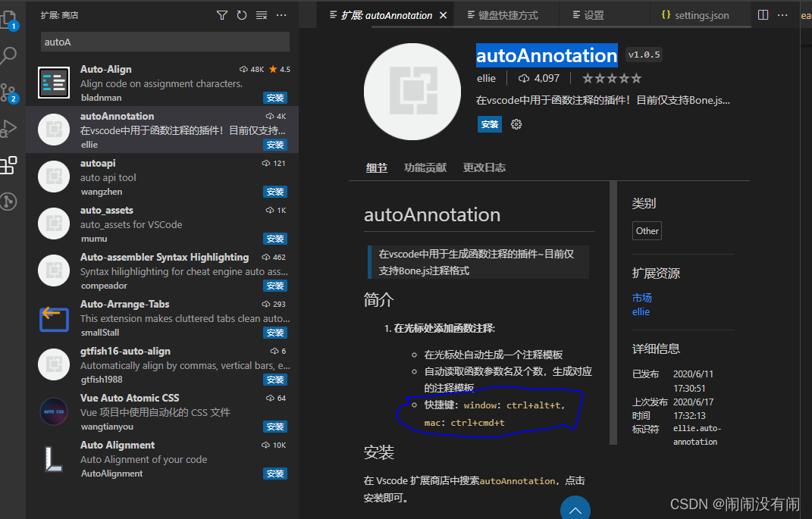Install autoAnnotation from the detail page
The height and width of the screenshot is (519, 812).
(489, 124)
